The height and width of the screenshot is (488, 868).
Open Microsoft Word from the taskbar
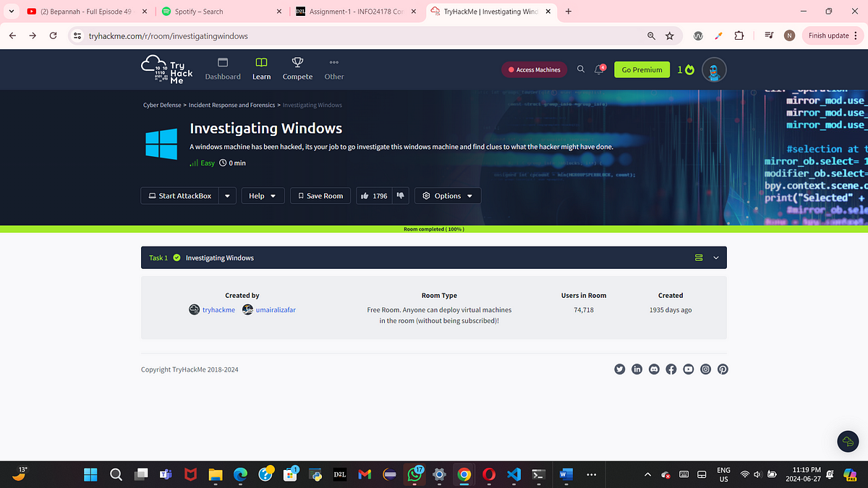566,474
